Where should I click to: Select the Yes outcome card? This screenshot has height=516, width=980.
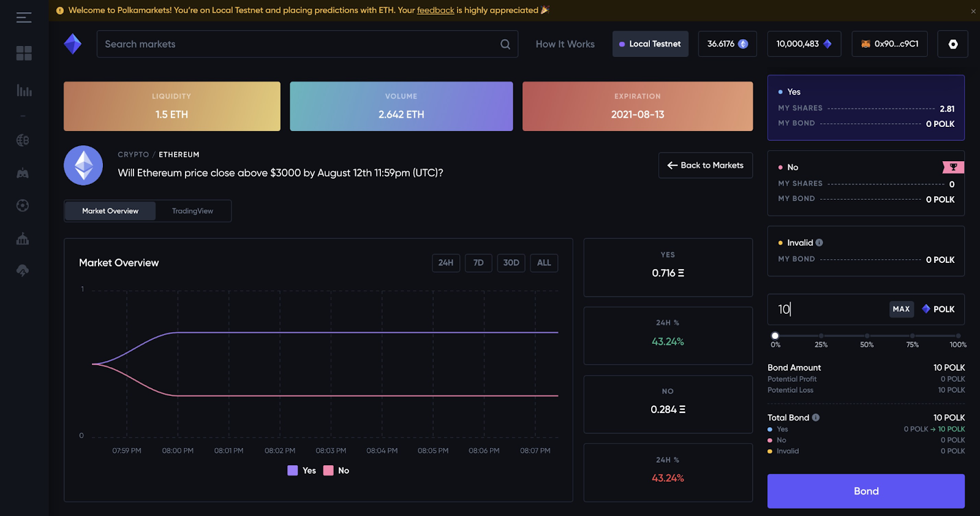[866, 108]
